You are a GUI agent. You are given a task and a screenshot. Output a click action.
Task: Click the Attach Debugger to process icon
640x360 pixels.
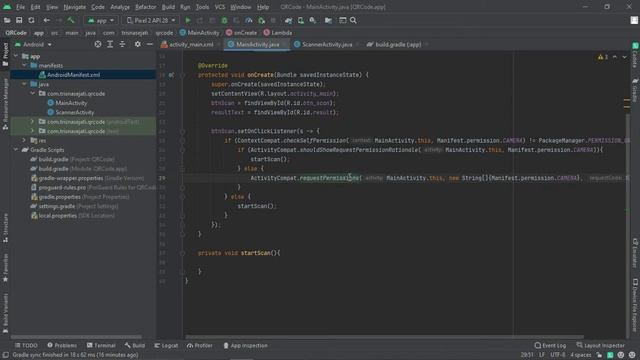click(x=261, y=20)
